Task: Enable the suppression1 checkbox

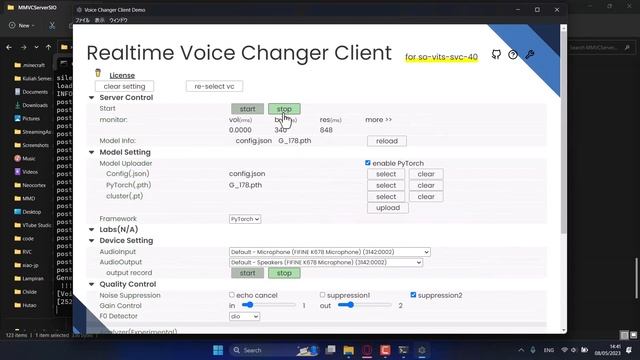Action: 322,295
